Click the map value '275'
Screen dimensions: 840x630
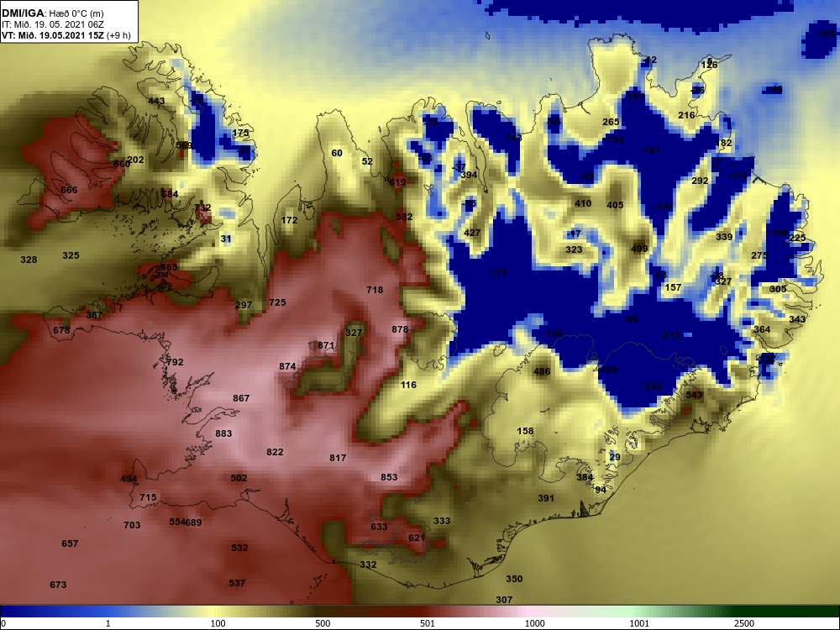click(x=759, y=255)
